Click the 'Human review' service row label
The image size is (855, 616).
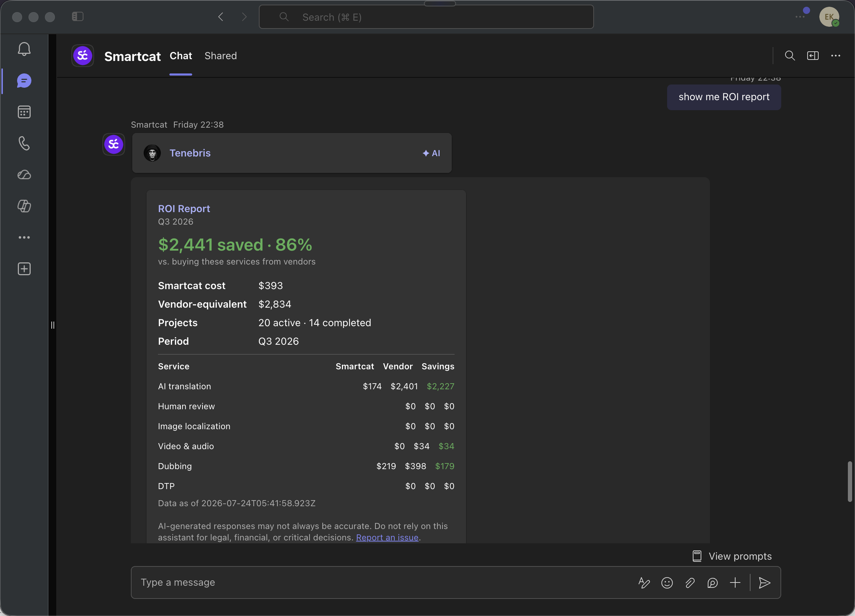pos(186,406)
